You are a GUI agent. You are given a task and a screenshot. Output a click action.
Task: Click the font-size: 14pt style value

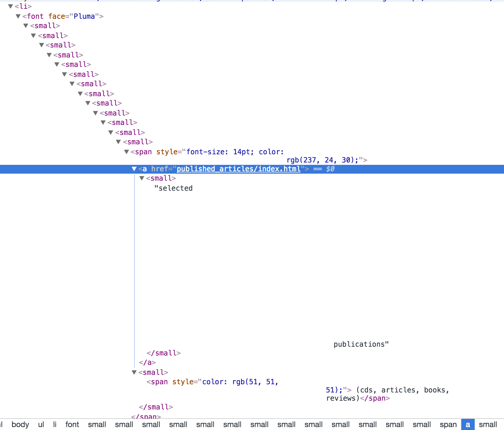tap(220, 152)
